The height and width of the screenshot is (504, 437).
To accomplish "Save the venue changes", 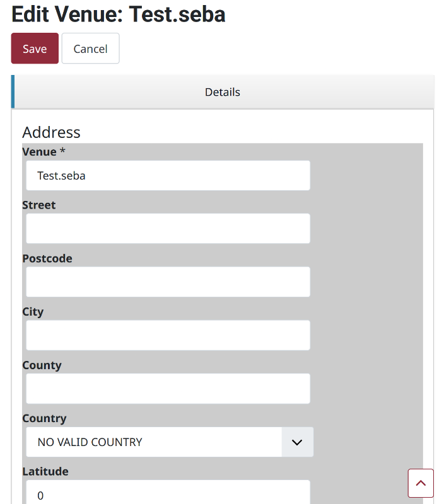I will point(35,49).
